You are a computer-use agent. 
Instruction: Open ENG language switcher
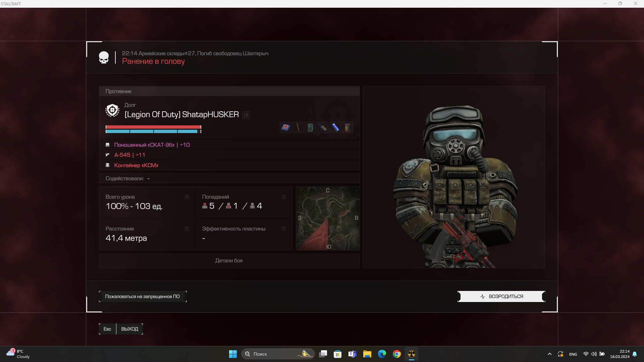(573, 354)
